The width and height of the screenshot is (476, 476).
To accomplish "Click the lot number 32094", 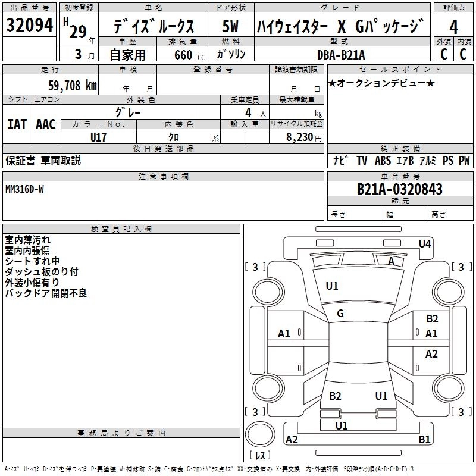I will click(x=30, y=26).
